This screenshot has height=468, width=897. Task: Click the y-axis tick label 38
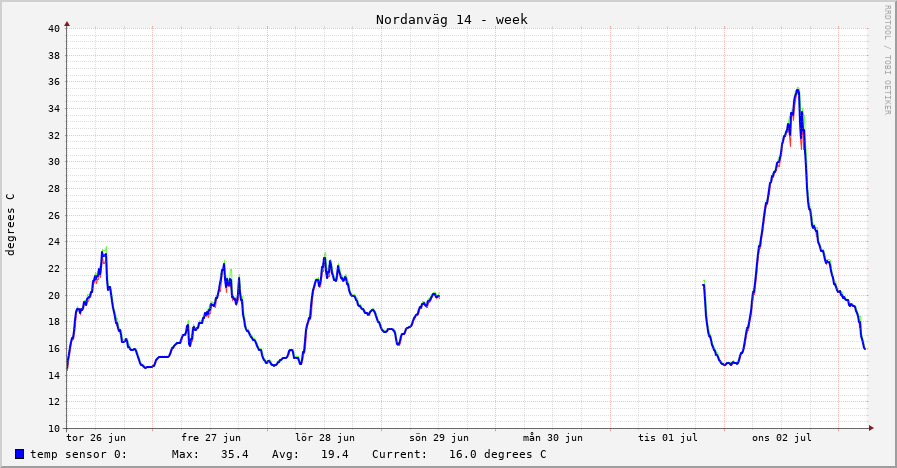point(54,55)
